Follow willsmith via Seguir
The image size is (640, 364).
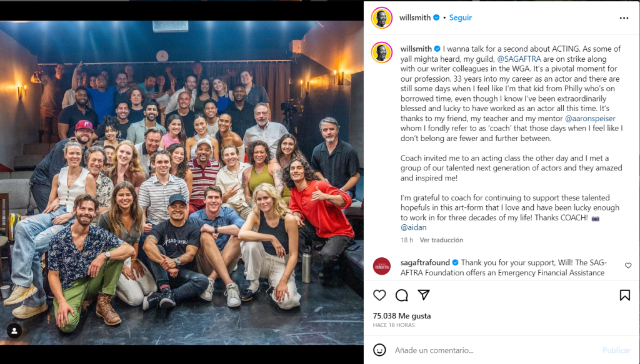(x=461, y=17)
